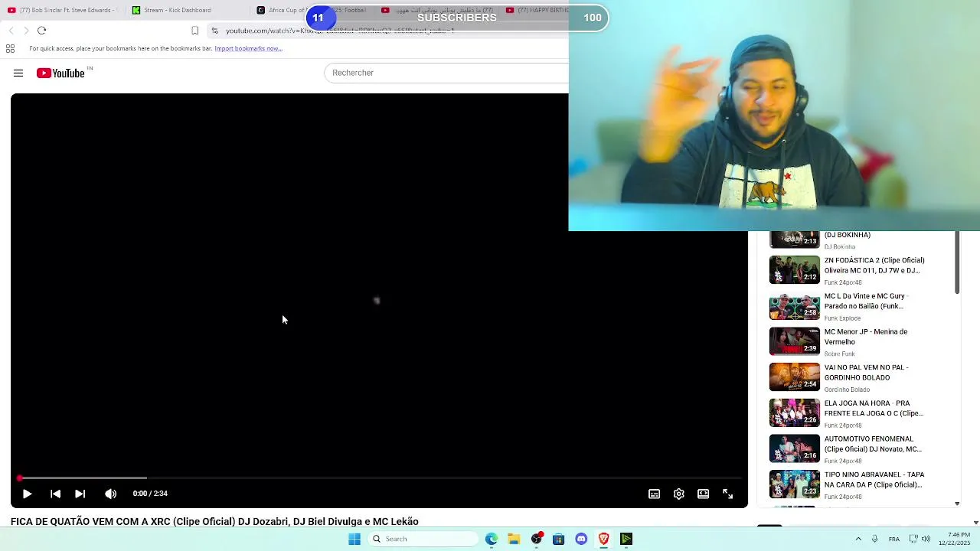
Task: Switch to the HAPPY BIRTHDAY YouTube tab
Action: pyautogui.click(x=536, y=10)
